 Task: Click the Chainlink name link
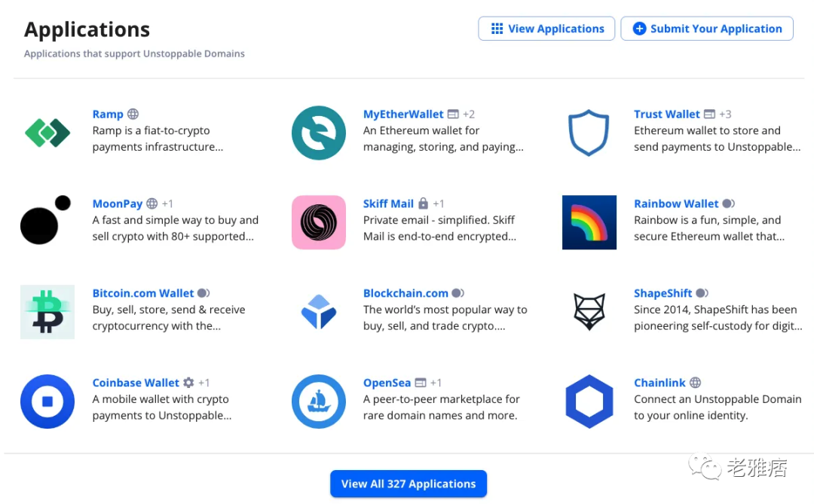(x=659, y=383)
